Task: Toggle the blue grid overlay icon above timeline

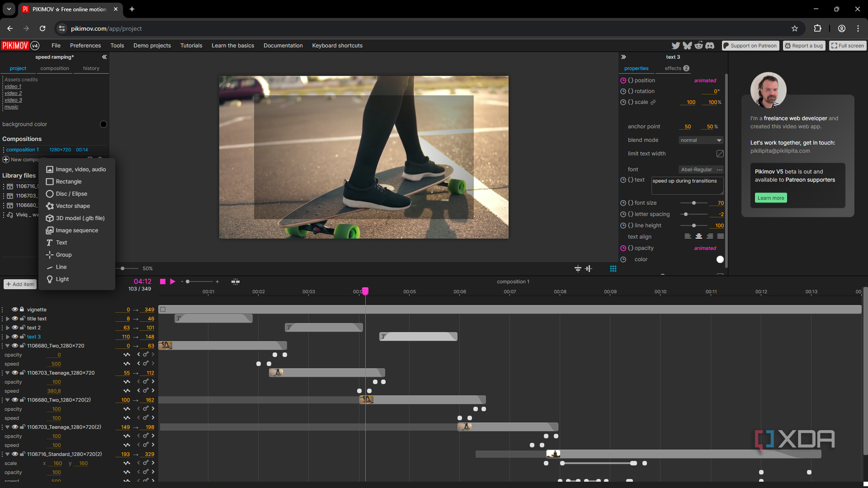Action: click(613, 268)
